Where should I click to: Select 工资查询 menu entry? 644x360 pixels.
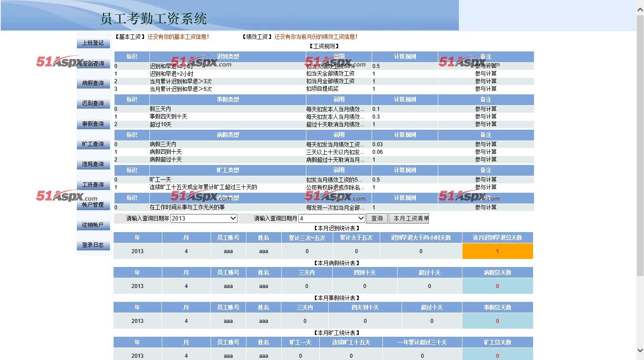pos(93,184)
